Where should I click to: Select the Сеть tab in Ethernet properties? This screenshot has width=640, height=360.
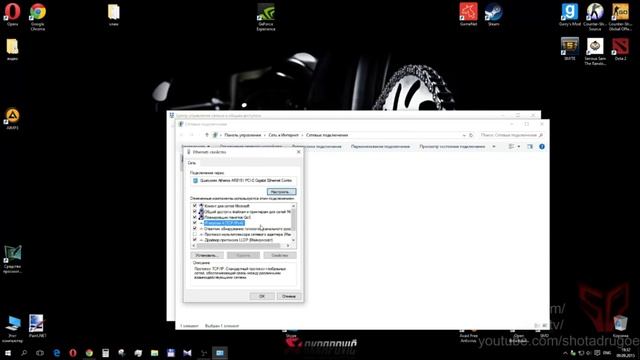(191, 163)
